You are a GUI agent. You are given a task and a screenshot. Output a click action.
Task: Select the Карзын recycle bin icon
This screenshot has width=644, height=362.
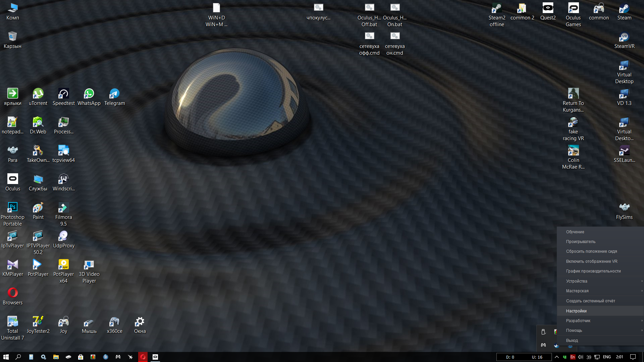(12, 40)
